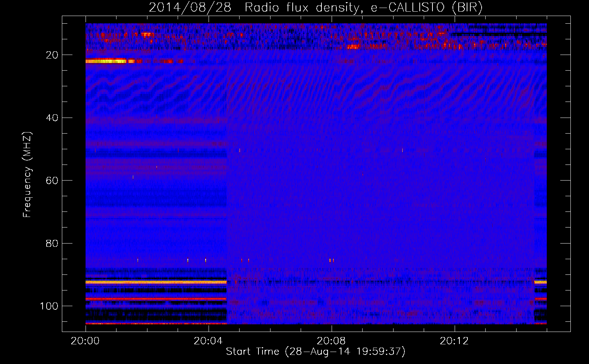The height and width of the screenshot is (364, 589).
Task: Click the '80' frequency tick label
Action: pos(52,244)
